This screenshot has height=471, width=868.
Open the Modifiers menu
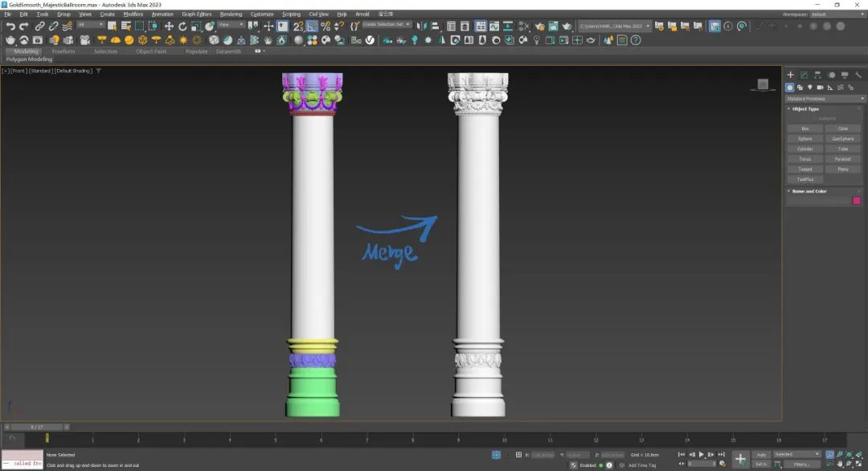(133, 14)
